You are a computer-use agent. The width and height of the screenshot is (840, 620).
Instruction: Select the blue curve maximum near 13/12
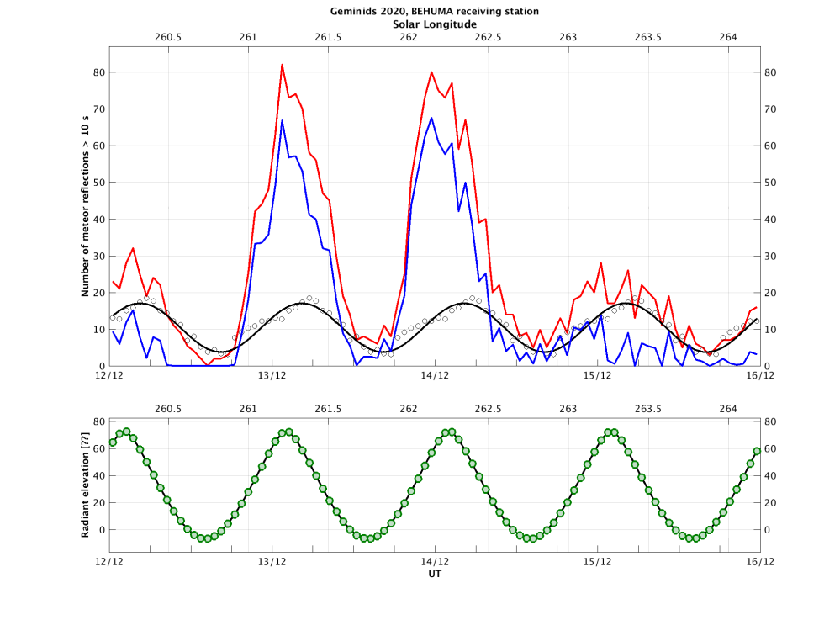[x=283, y=121]
